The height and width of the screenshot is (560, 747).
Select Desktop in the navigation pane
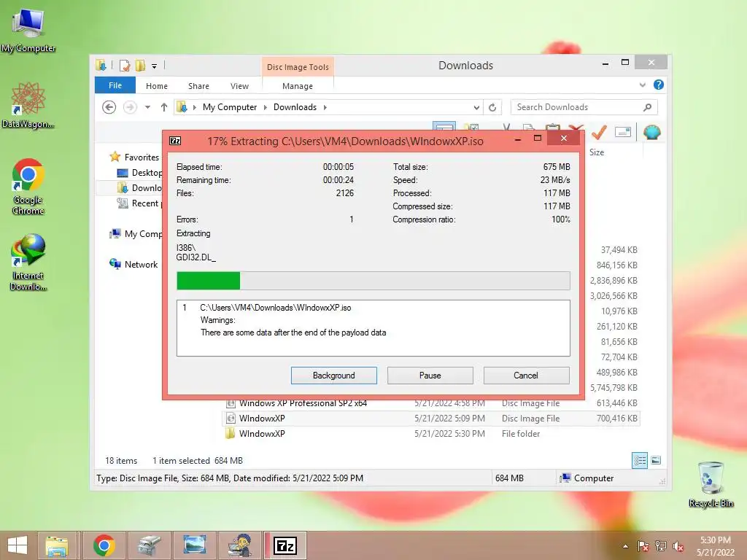coord(139,172)
